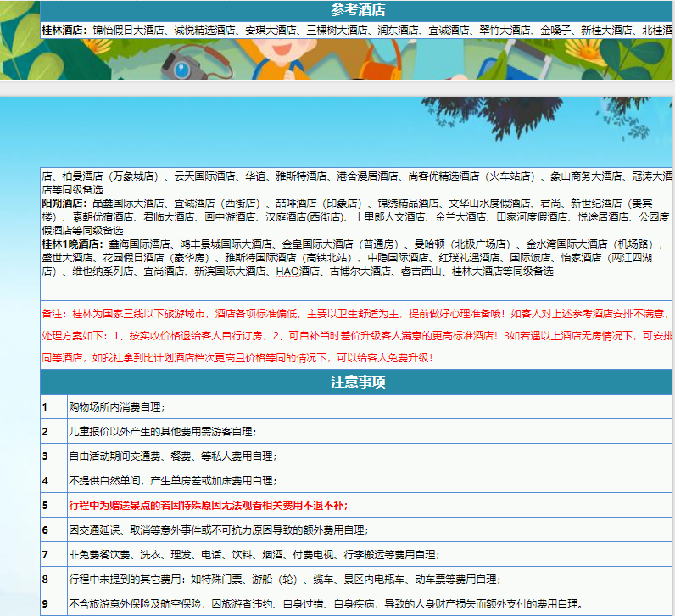
Task: Click number cell 1 in notes table
Action: pos(53,407)
